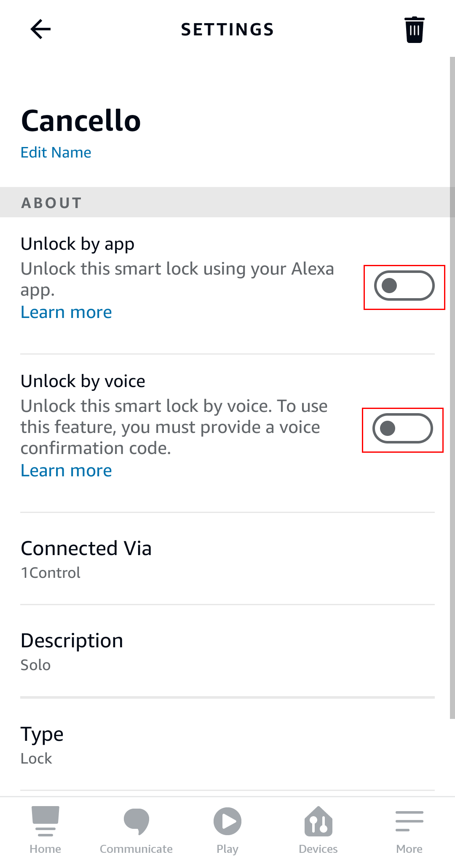Delete device with the trash icon
This screenshot has height=868, width=455.
pos(415,29)
